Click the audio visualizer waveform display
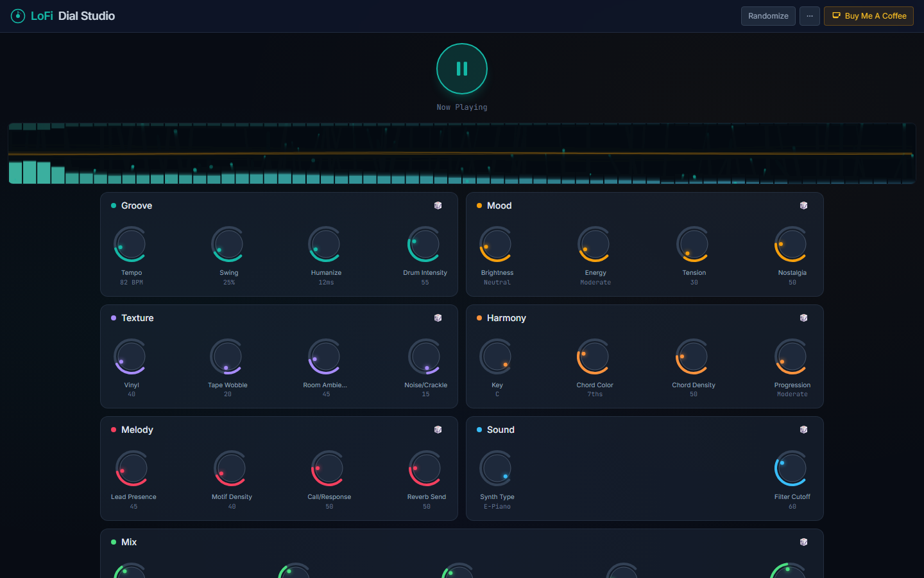 pyautogui.click(x=462, y=153)
